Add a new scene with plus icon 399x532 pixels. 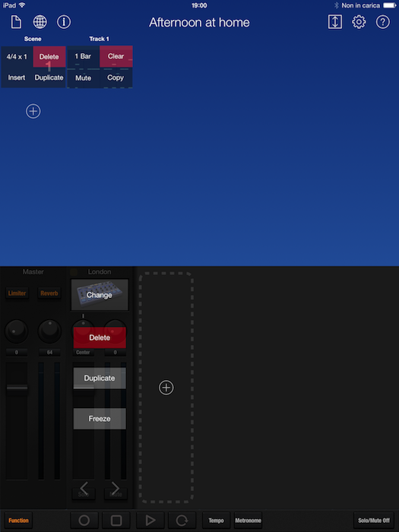tap(33, 111)
